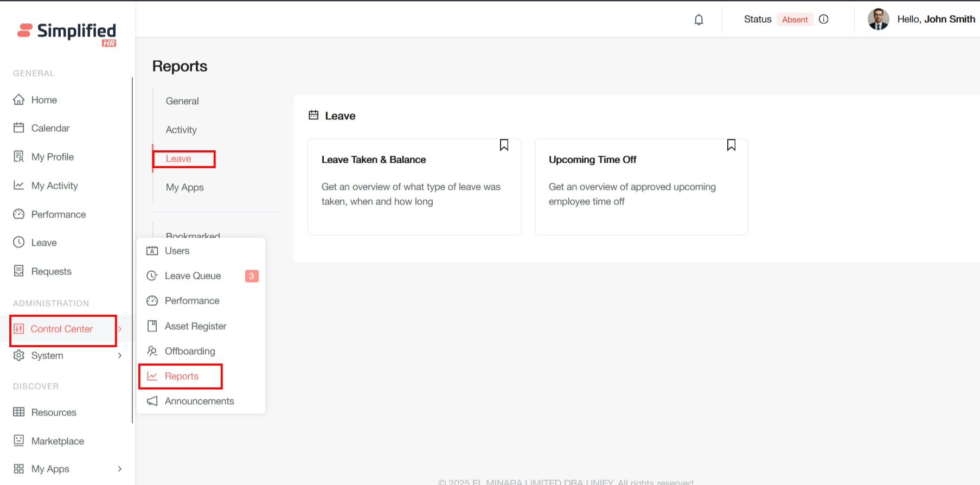
Task: Click the status info icon
Action: coord(823,20)
